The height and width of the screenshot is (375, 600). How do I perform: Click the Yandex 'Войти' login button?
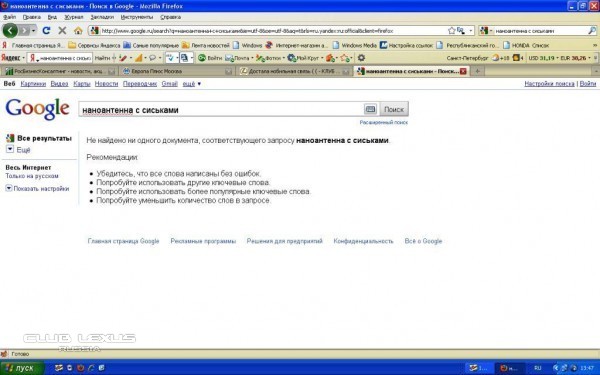(x=210, y=58)
